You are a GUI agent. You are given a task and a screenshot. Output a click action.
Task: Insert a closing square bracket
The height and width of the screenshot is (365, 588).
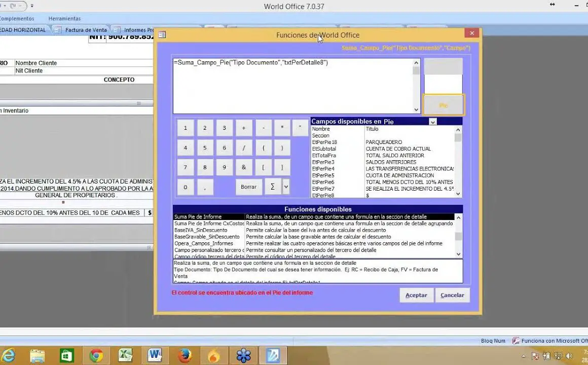pos(282,167)
